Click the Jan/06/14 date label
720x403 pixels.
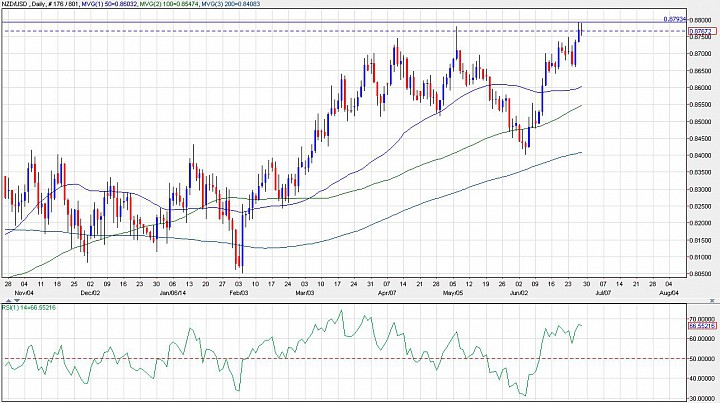(x=172, y=292)
